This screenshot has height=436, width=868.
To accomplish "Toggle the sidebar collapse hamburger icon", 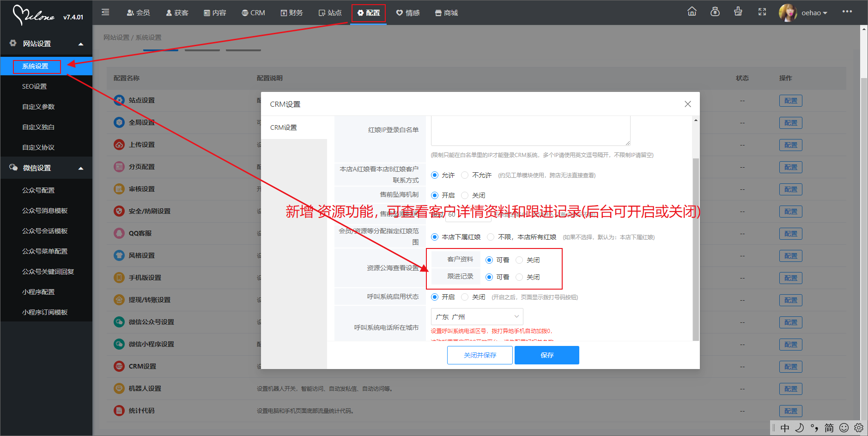I will click(105, 12).
